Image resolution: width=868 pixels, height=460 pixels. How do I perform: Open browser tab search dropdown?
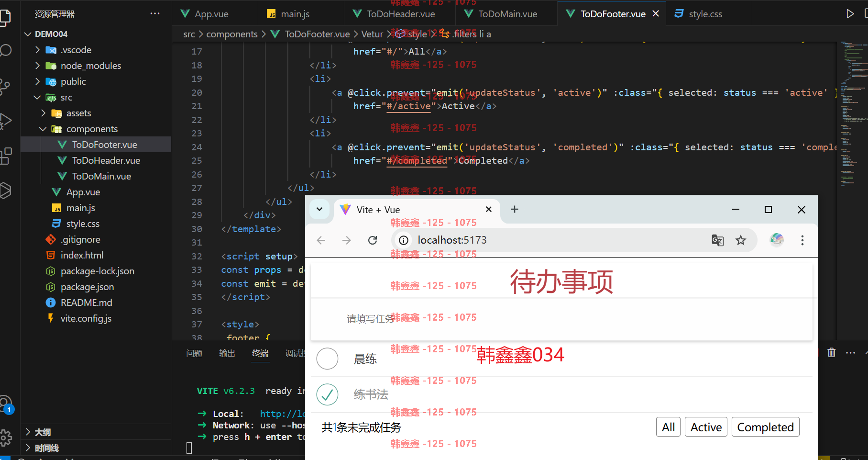[319, 209]
